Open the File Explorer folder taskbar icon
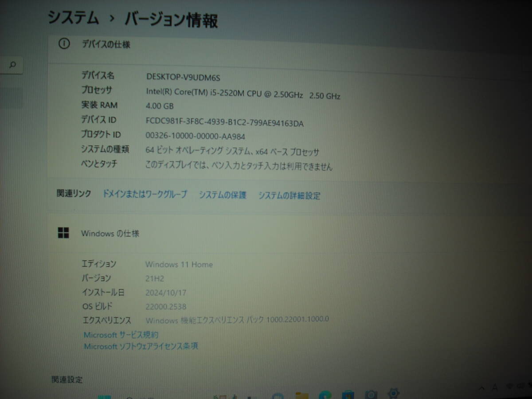 (302, 395)
